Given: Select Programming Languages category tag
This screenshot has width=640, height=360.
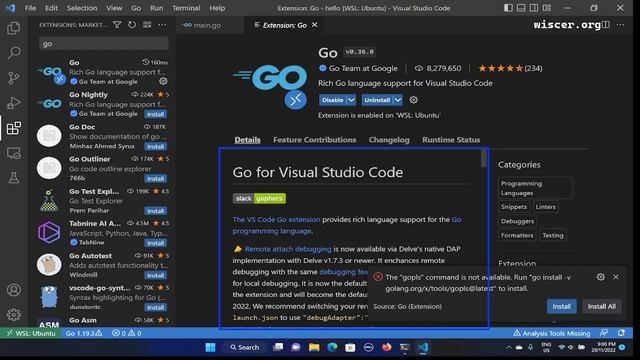Looking at the screenshot, I should pos(535,188).
